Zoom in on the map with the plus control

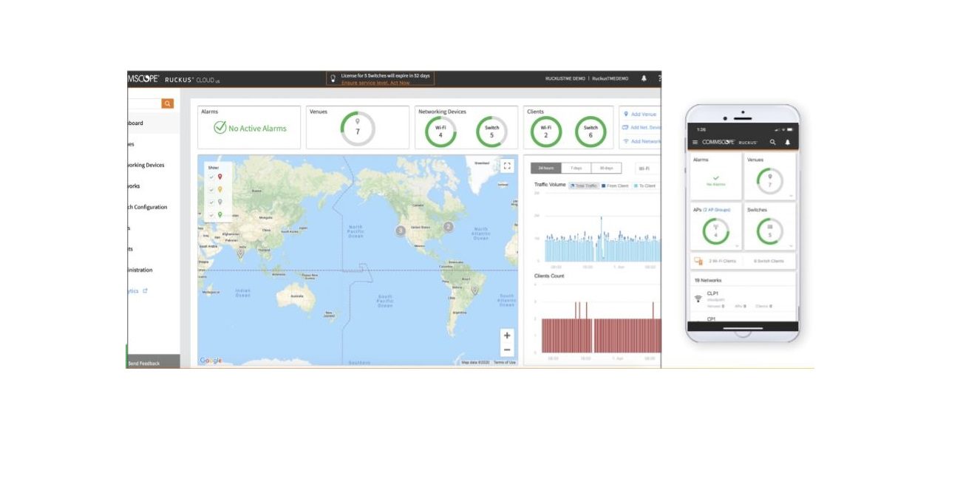[x=507, y=335]
